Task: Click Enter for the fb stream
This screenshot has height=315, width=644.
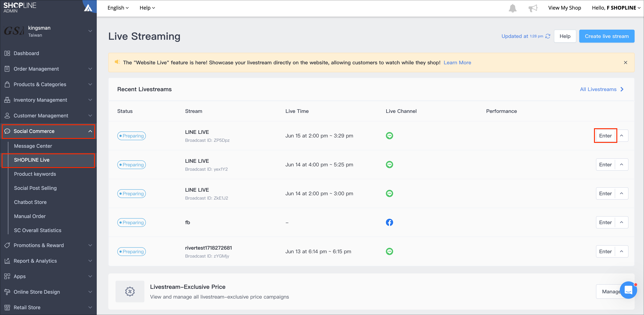Action: coord(605,222)
